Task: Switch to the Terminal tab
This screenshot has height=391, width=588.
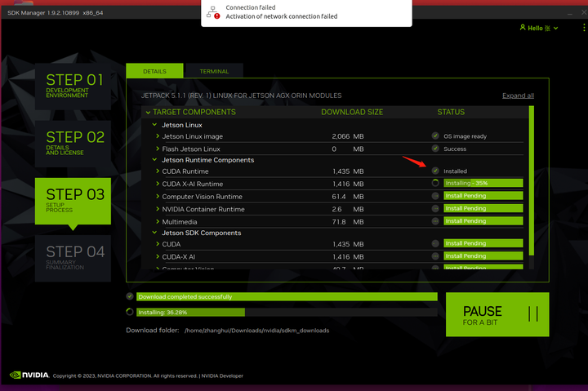Action: [x=214, y=71]
